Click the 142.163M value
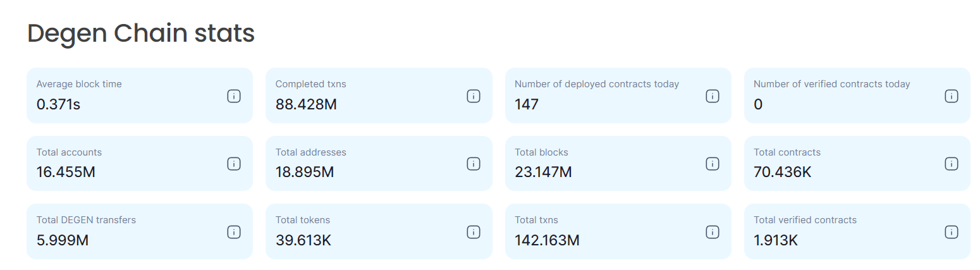Image resolution: width=980 pixels, height=270 pixels. (547, 240)
